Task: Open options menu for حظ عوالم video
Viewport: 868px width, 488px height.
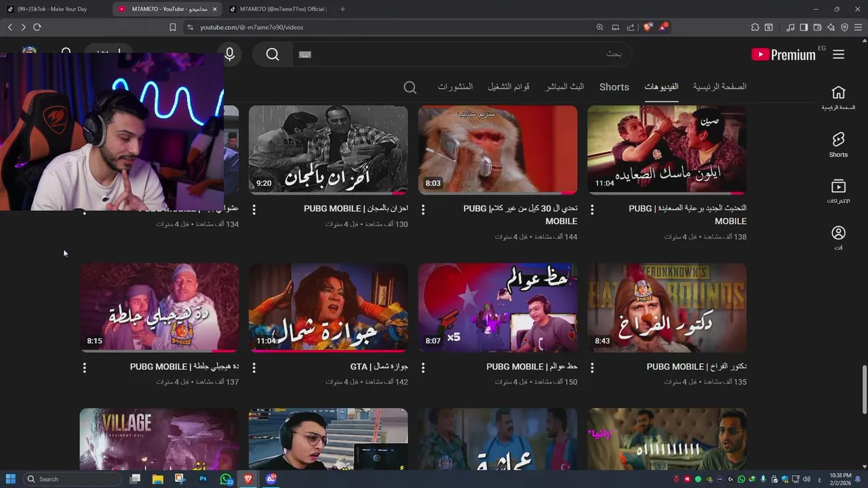Action: click(423, 367)
